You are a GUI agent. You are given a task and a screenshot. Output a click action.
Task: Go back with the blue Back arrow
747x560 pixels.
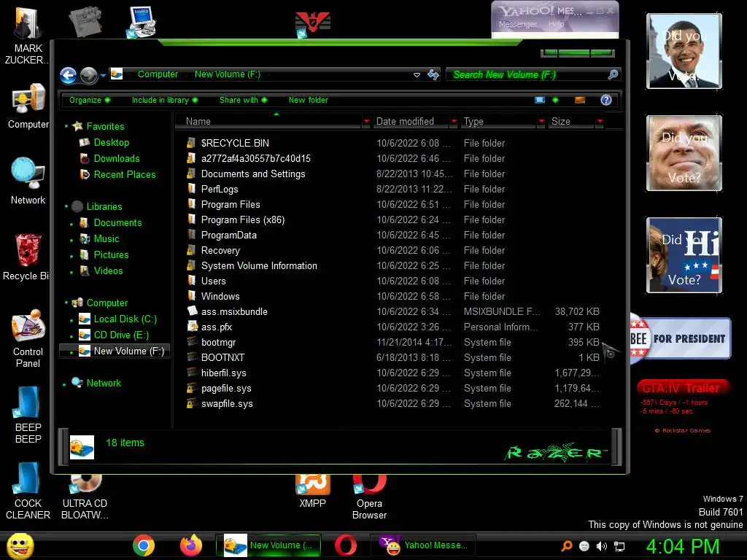[68, 75]
